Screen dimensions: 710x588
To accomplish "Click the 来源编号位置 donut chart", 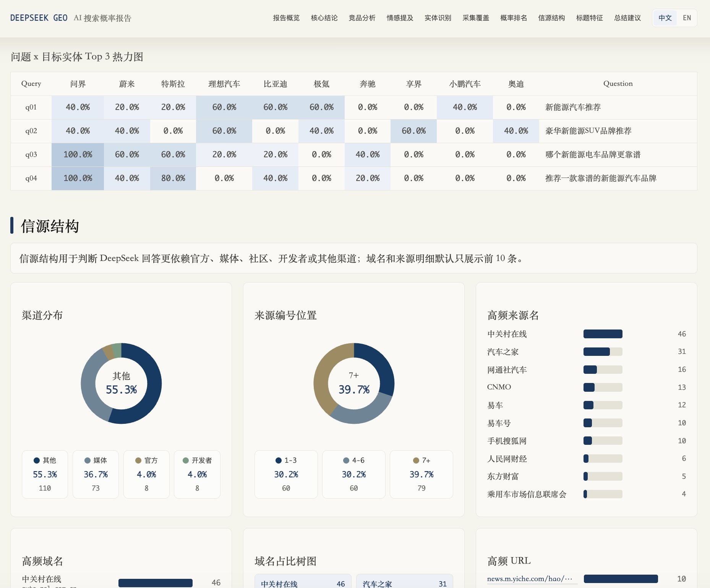I will click(354, 383).
